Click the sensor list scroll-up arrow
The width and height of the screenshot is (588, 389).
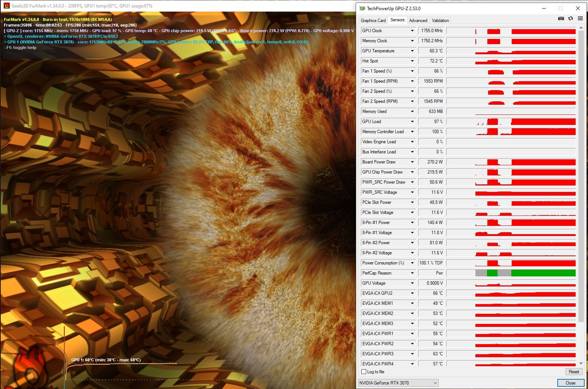(581, 28)
